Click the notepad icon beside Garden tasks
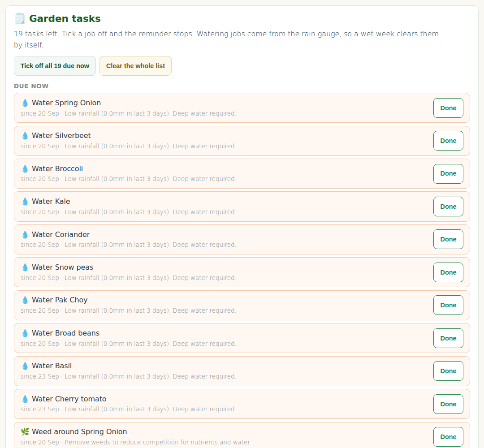This screenshot has height=448, width=484. pyautogui.click(x=20, y=18)
